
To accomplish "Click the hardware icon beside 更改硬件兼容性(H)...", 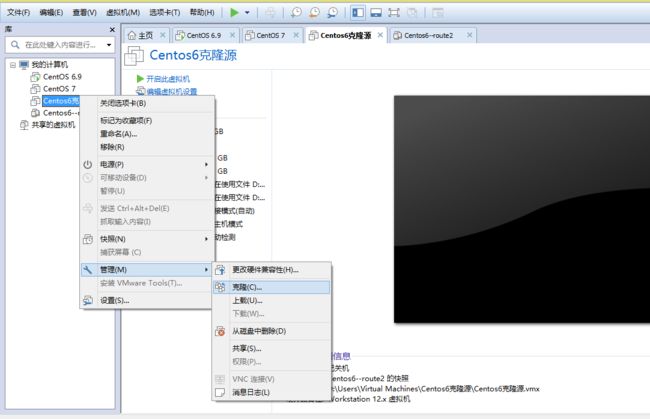I will point(220,270).
